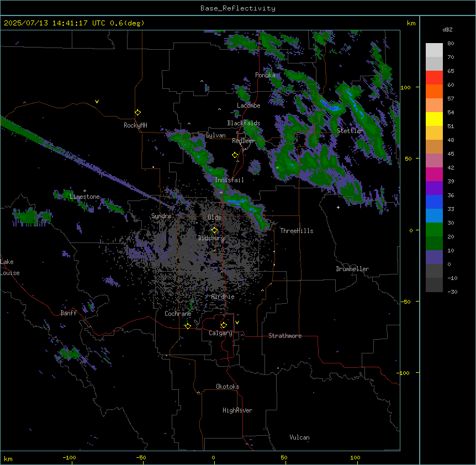Click the Lake Louise label
Viewport: 476px width, 465px height.
pyautogui.click(x=10, y=267)
